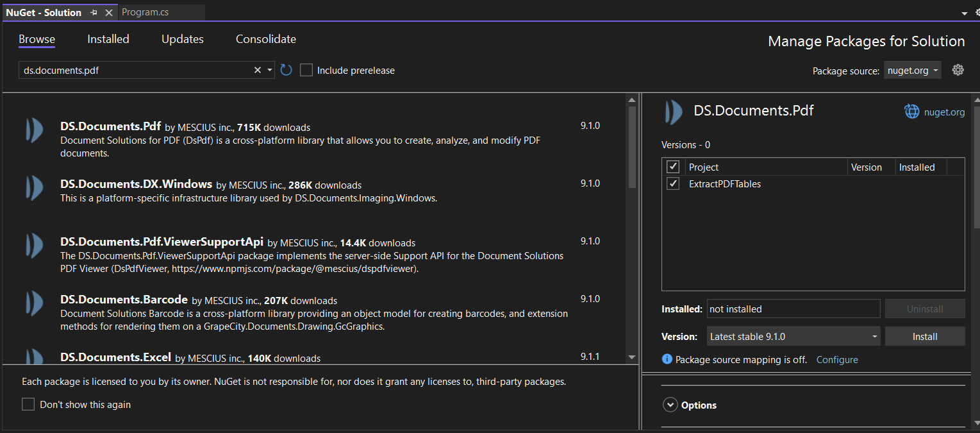Image resolution: width=980 pixels, height=433 pixels.
Task: Close the NuGet - Solution tab
Action: pos(109,12)
